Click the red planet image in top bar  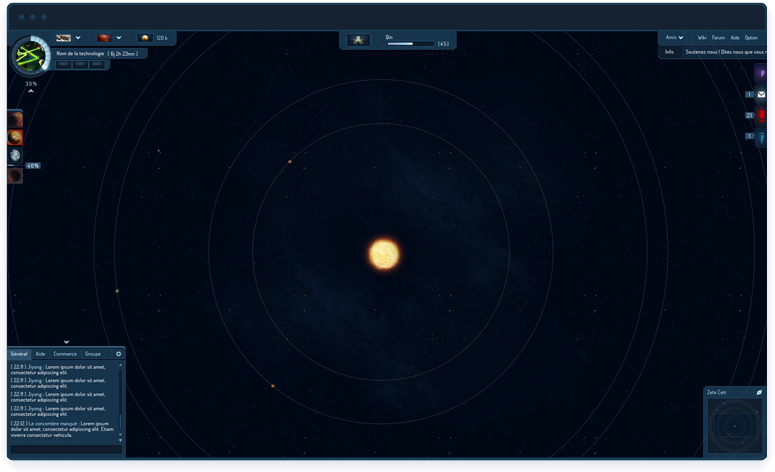coord(104,38)
